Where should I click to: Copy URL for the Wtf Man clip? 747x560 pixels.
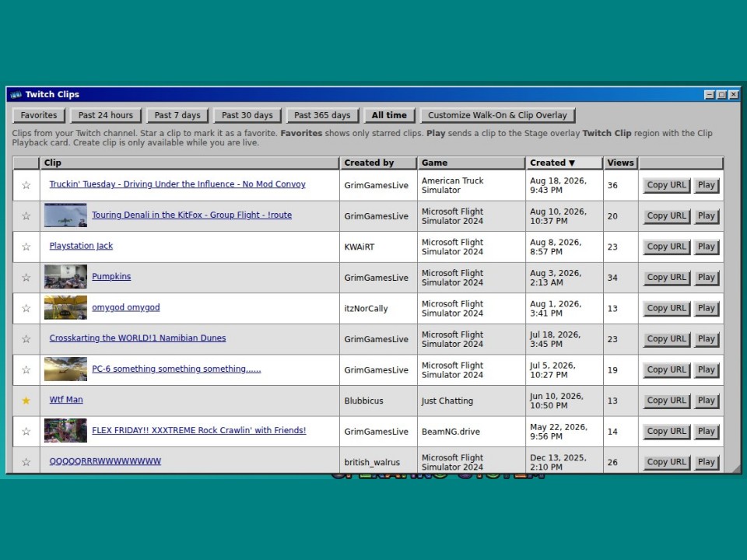[x=667, y=401]
